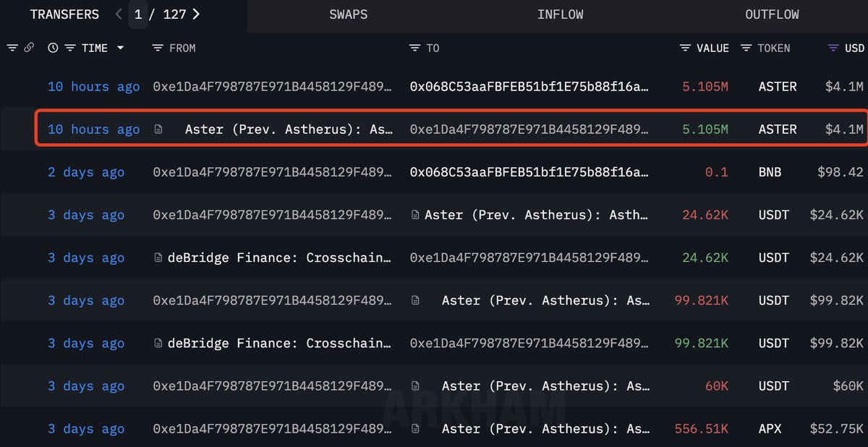Open the filter icon next to TOKEN
The height and width of the screenshot is (447, 868).
746,48
